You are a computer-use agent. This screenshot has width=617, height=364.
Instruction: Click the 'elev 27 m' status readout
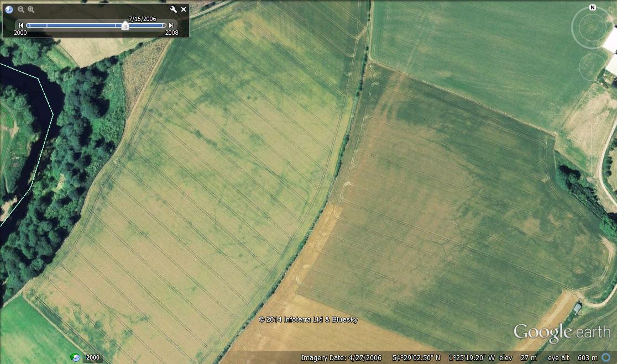click(x=518, y=358)
